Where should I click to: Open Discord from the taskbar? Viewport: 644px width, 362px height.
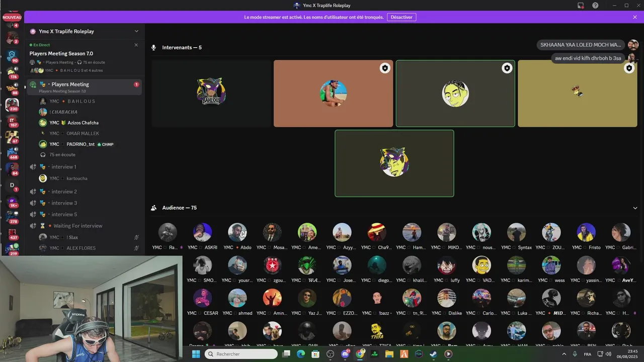[x=345, y=354]
